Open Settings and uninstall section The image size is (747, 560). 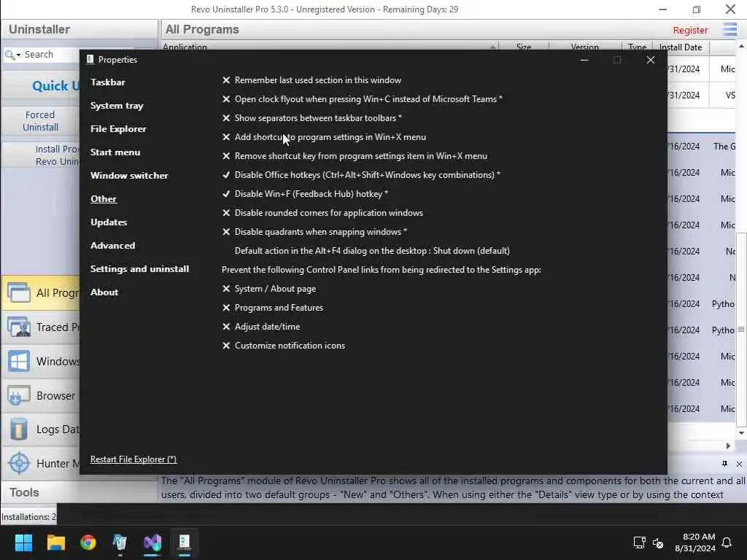coord(139,269)
